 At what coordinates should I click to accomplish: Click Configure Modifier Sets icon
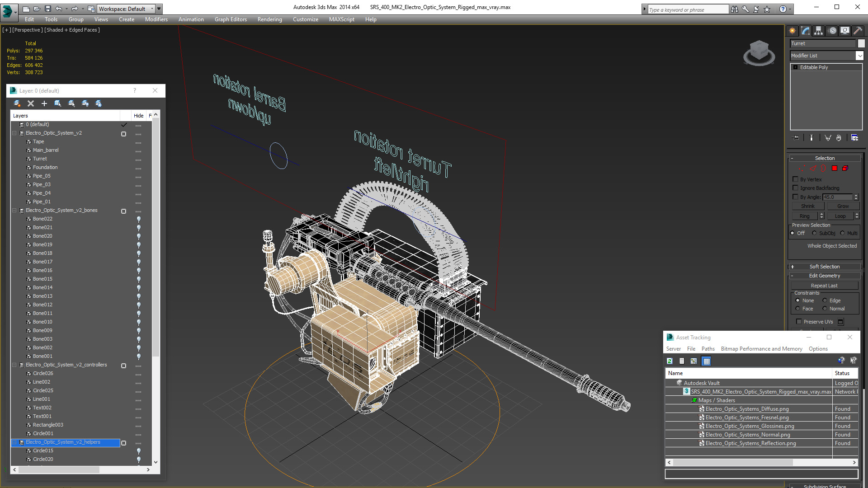tap(855, 138)
